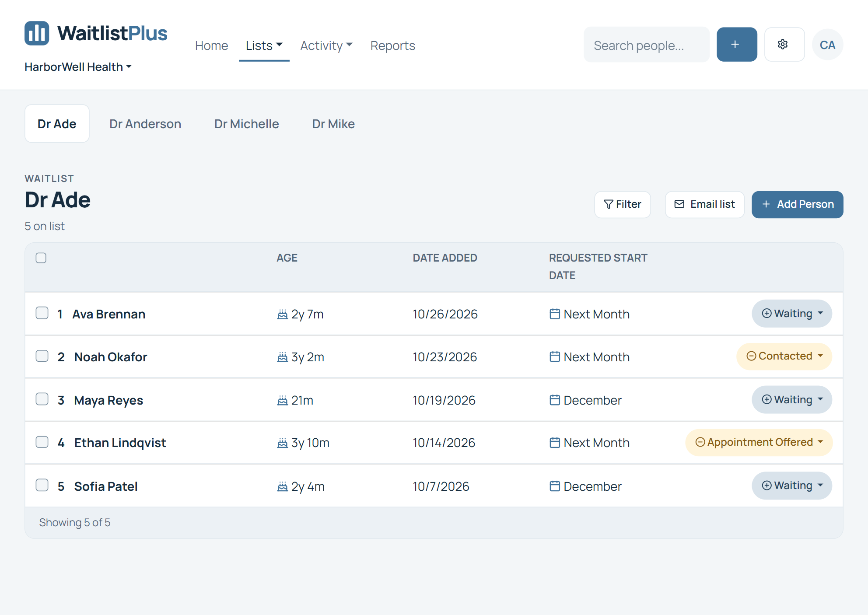Click the birthday cake icon beside 3y 2m
The image size is (868, 615).
[283, 357]
